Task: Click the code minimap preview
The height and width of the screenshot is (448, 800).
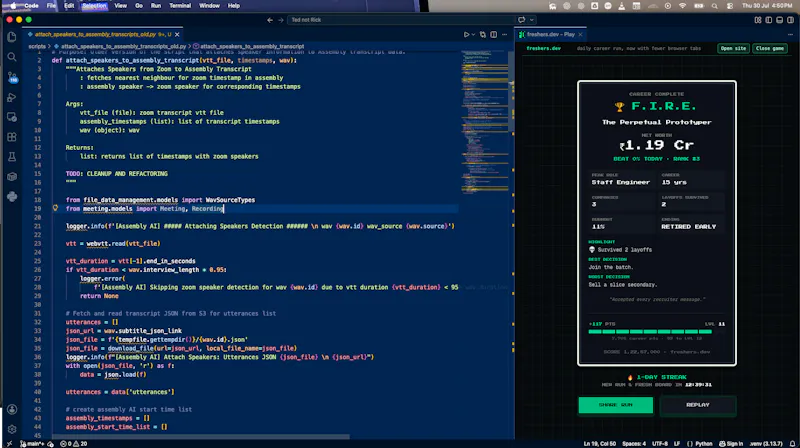Action: pyautogui.click(x=485, y=122)
